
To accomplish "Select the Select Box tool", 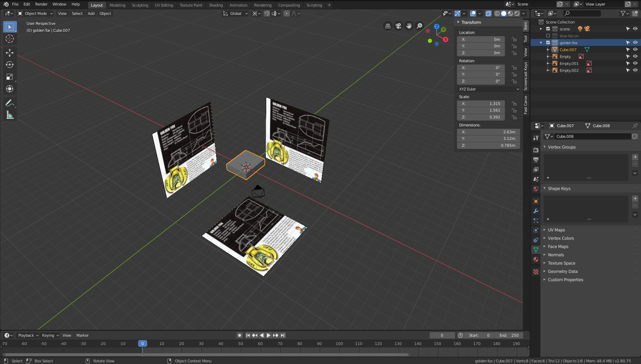I will (10, 27).
